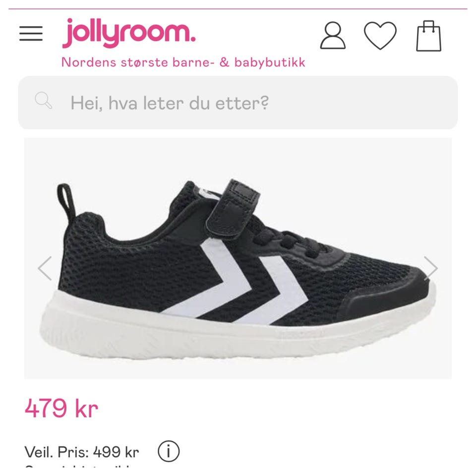Click the magnifying glass search icon
This screenshot has height=476, width=476.
point(44,101)
